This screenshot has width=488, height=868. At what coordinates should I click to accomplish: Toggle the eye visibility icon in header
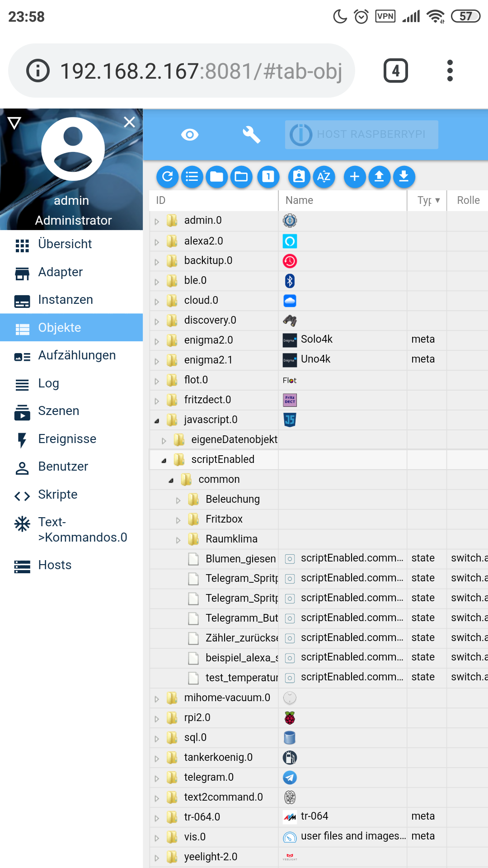(x=190, y=135)
